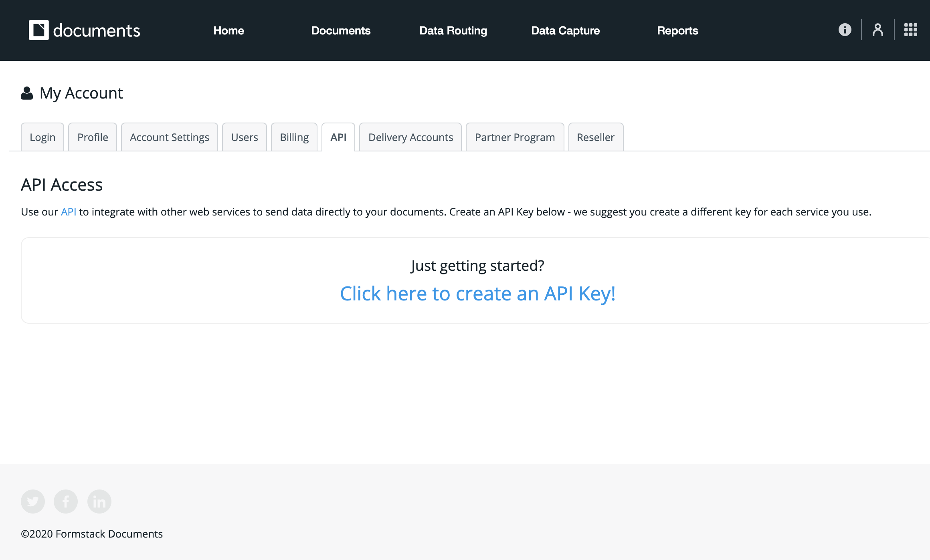Open the Account Settings tab
Image resolution: width=930 pixels, height=560 pixels.
(169, 137)
